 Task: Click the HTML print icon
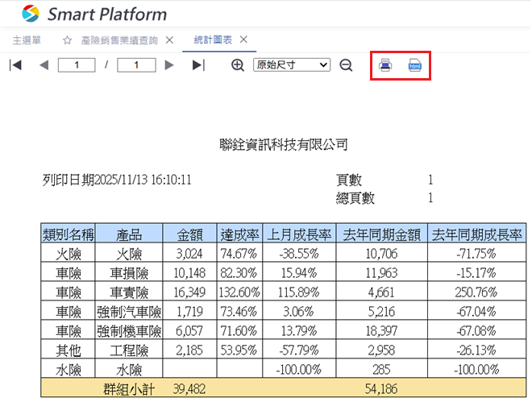(415, 65)
